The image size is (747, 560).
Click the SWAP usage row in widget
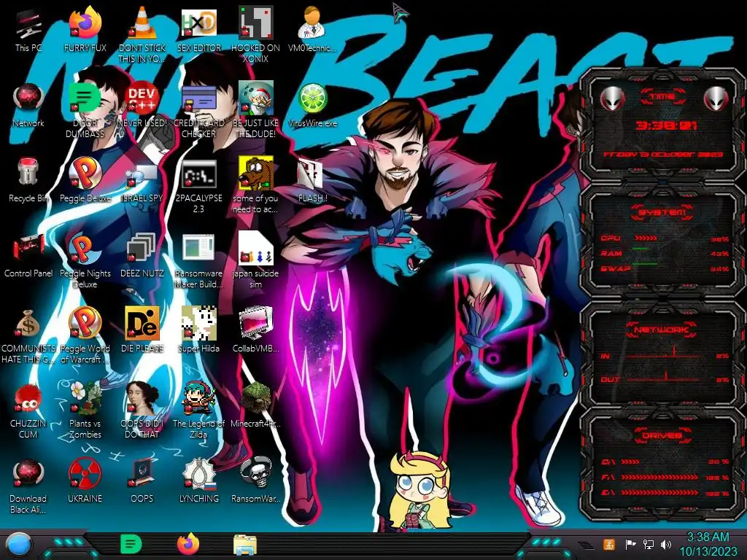pyautogui.click(x=665, y=268)
